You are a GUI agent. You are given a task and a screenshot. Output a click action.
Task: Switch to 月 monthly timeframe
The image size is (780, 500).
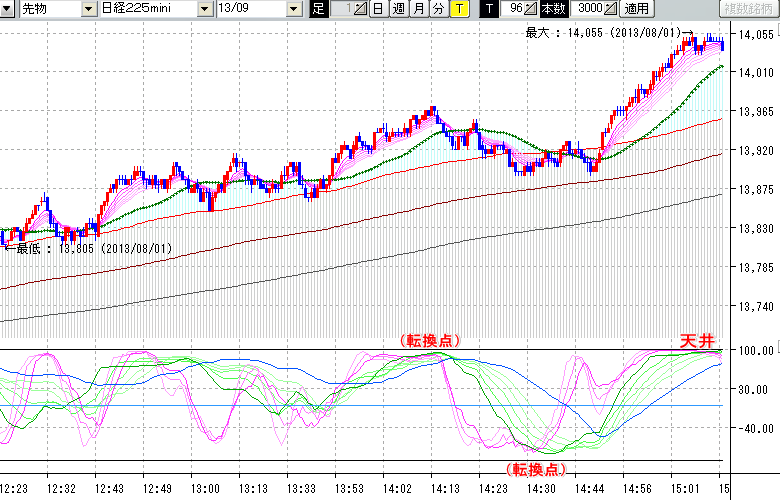click(x=418, y=9)
